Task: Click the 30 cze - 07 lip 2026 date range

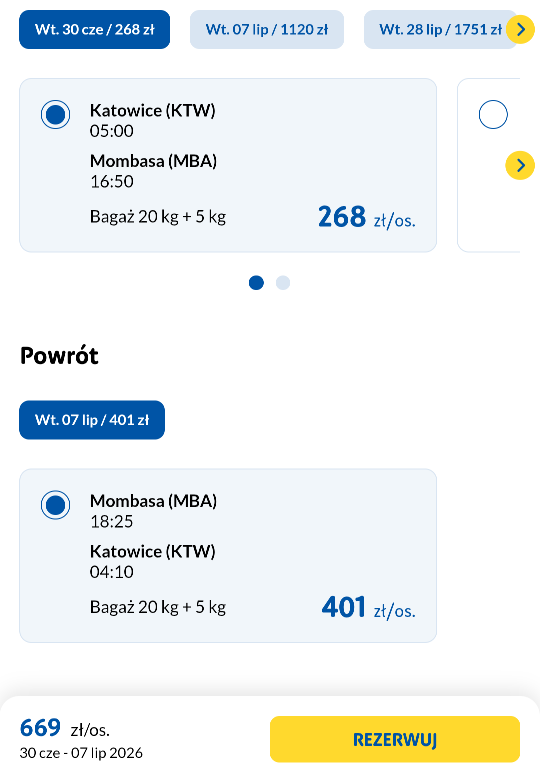Action: click(x=81, y=753)
